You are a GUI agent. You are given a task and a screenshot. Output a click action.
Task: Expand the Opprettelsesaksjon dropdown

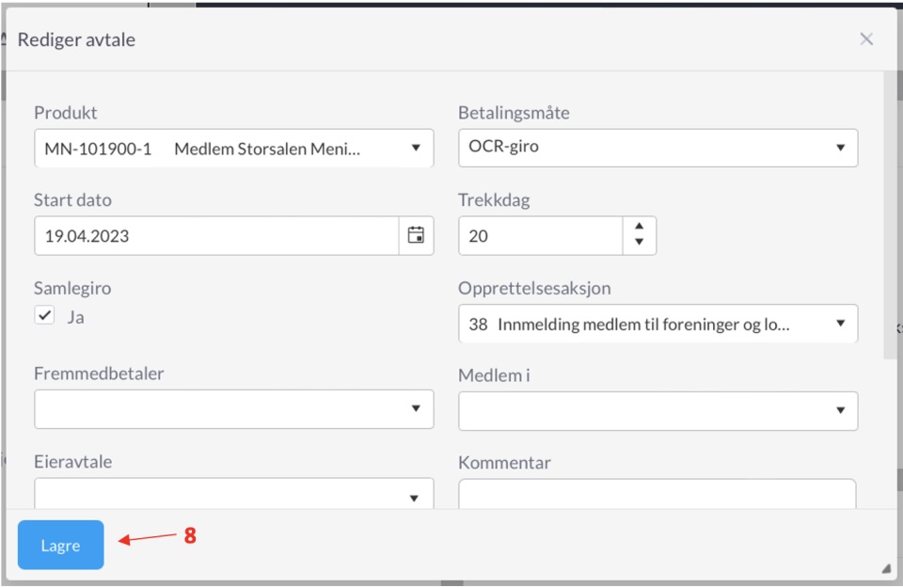pos(657,323)
